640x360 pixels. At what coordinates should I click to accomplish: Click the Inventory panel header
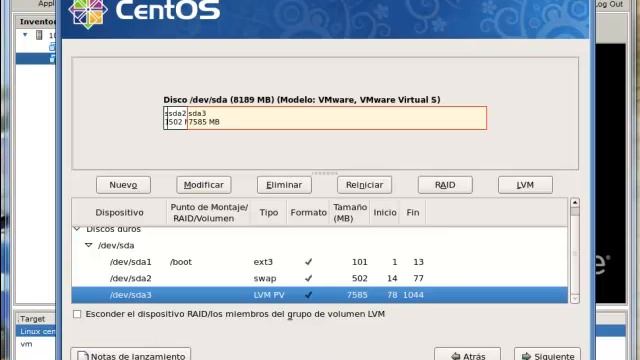(36, 21)
